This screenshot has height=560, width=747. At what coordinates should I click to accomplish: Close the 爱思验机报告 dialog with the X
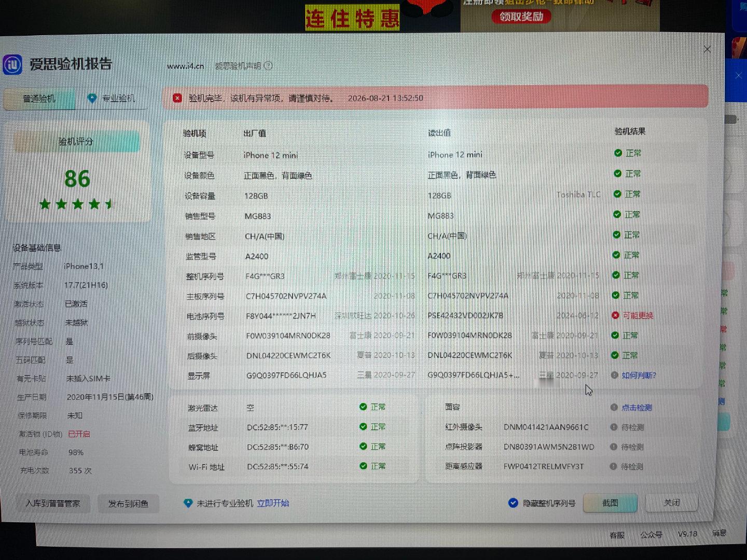pos(707,49)
